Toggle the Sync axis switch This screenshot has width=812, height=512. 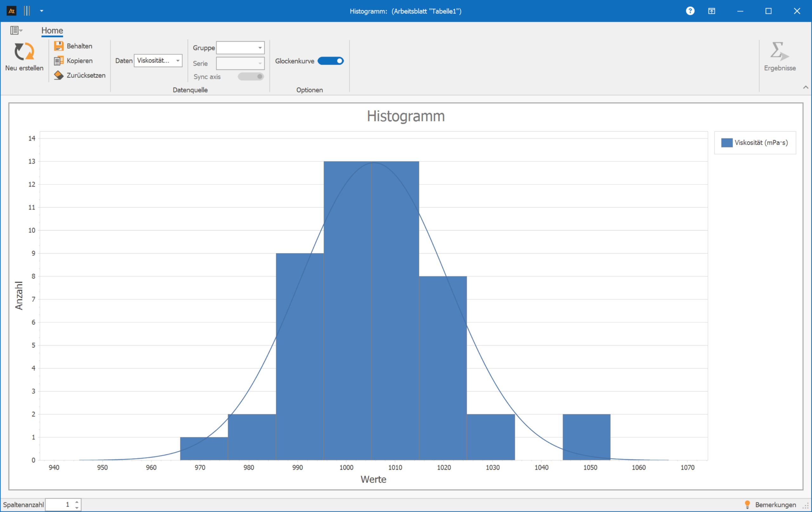click(x=251, y=76)
